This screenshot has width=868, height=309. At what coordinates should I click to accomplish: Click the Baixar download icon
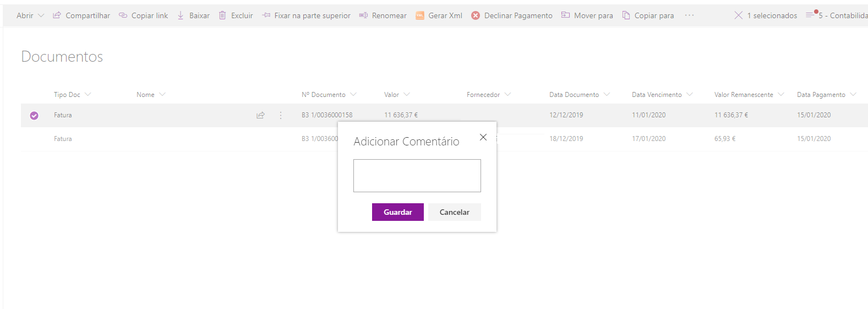pos(181,15)
